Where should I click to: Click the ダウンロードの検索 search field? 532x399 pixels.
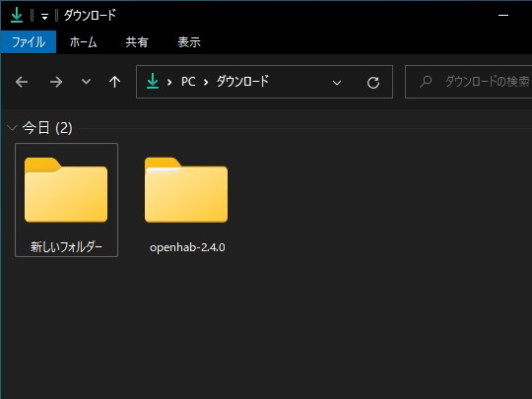[469, 82]
